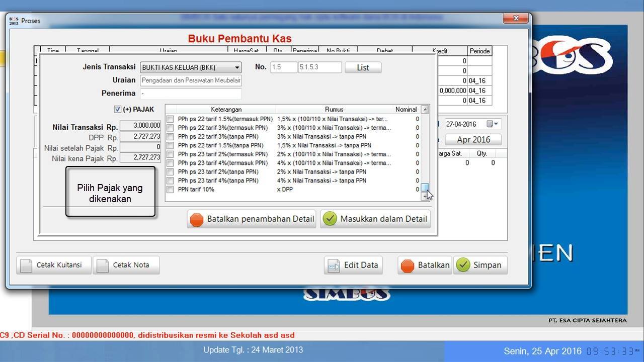This screenshot has width=644, height=362.
Task: Click the Edit Data icon
Action: tap(334, 265)
